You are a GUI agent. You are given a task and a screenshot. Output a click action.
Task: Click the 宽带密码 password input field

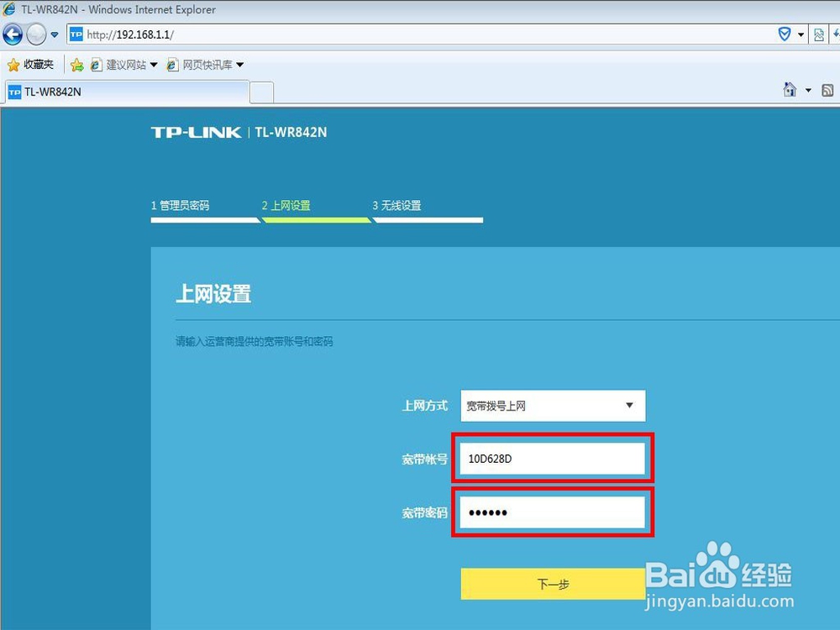click(x=553, y=512)
